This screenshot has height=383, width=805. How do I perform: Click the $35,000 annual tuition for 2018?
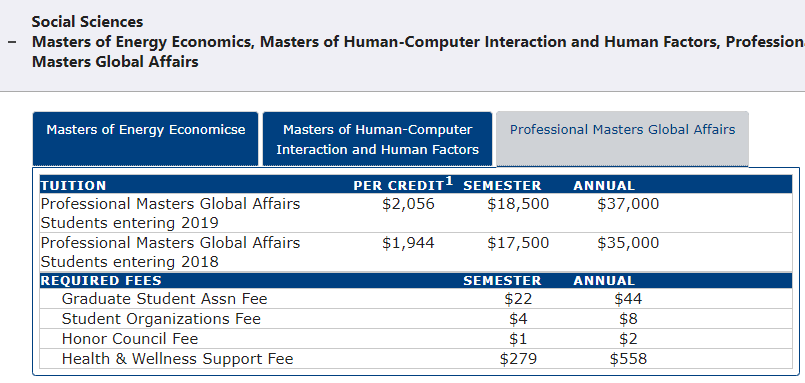(628, 243)
